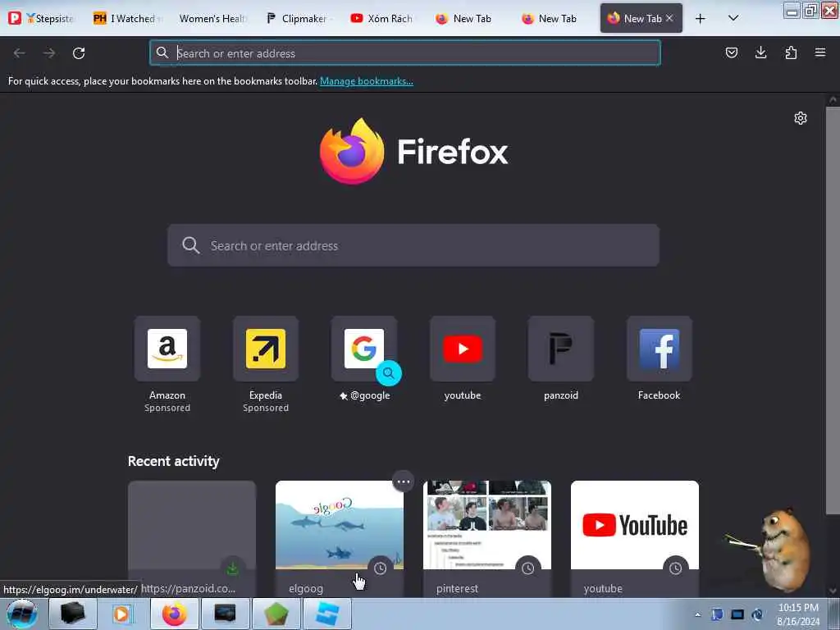The height and width of the screenshot is (630, 840).
Task: Open the green gem taskbar app
Action: pos(276,614)
